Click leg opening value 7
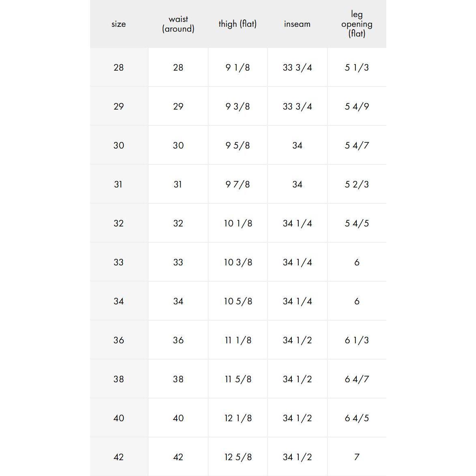Image resolution: width=476 pixels, height=476 pixels. (x=357, y=457)
